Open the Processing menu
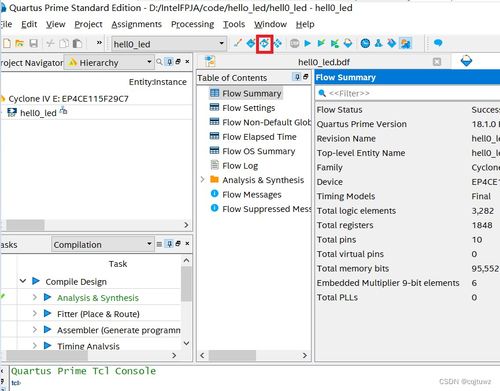500x391 pixels. coord(193,24)
